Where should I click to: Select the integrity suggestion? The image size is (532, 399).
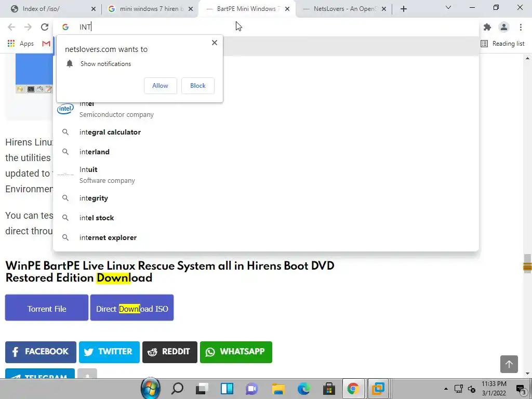pyautogui.click(x=265, y=198)
